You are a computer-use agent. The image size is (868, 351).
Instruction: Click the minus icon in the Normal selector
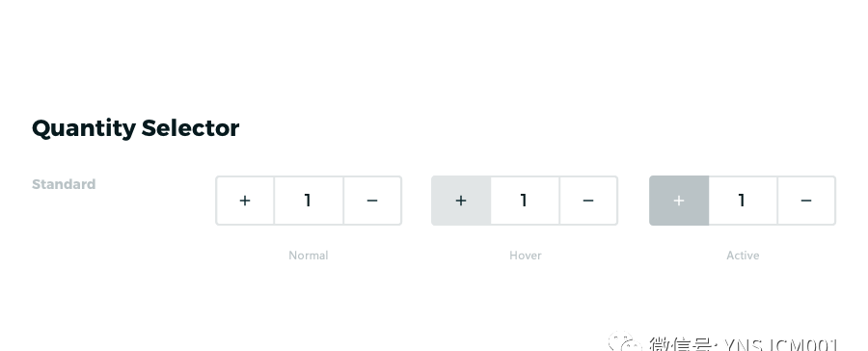click(x=372, y=201)
